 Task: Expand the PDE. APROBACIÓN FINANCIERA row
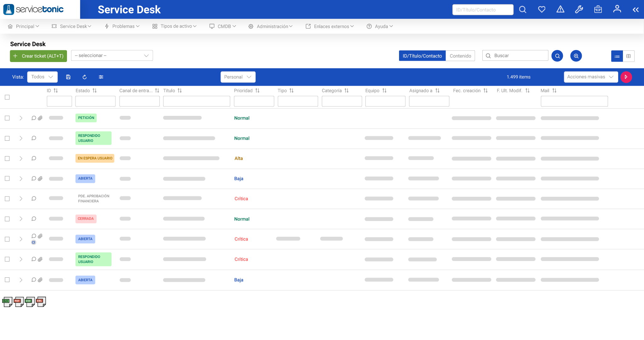click(x=21, y=199)
